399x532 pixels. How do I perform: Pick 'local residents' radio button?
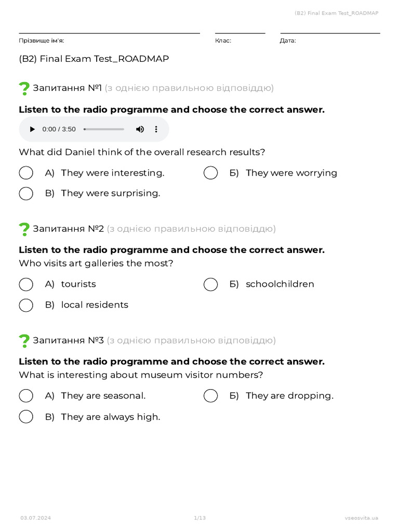click(26, 305)
